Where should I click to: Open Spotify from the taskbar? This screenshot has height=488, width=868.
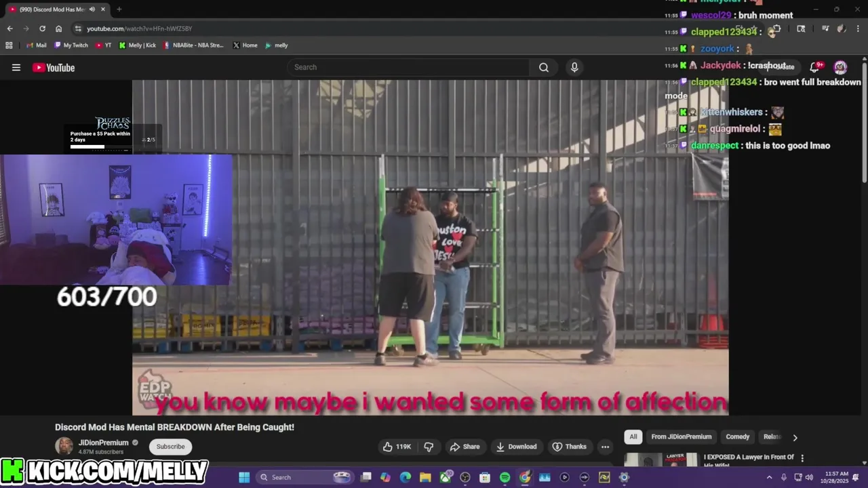click(x=505, y=477)
